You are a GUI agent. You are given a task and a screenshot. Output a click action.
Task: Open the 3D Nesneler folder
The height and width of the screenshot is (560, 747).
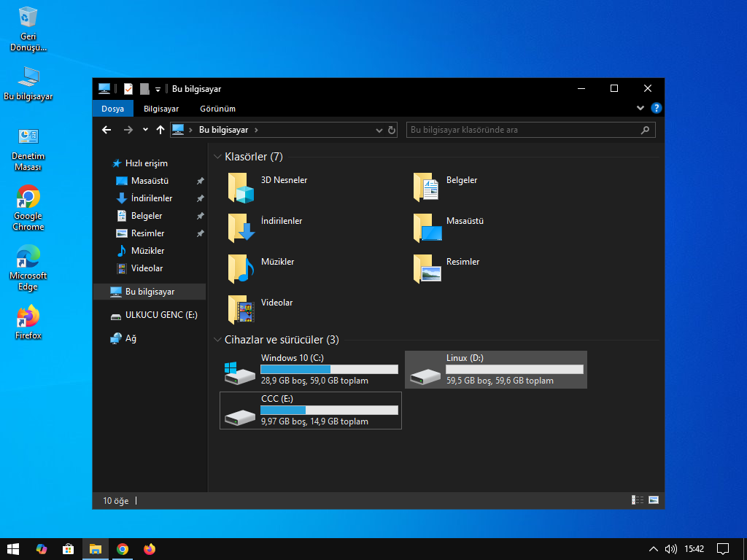pos(241,187)
